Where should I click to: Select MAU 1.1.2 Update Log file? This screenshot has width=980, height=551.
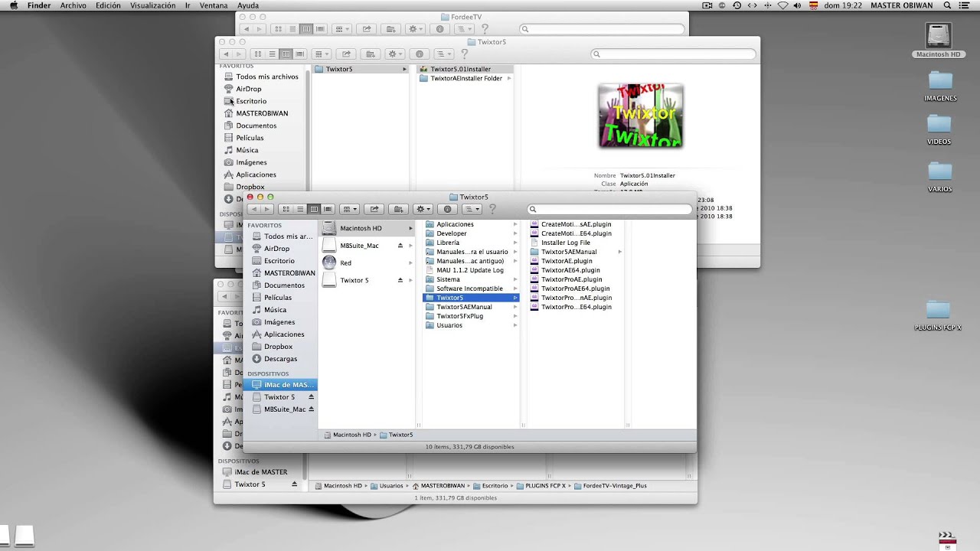pos(470,270)
